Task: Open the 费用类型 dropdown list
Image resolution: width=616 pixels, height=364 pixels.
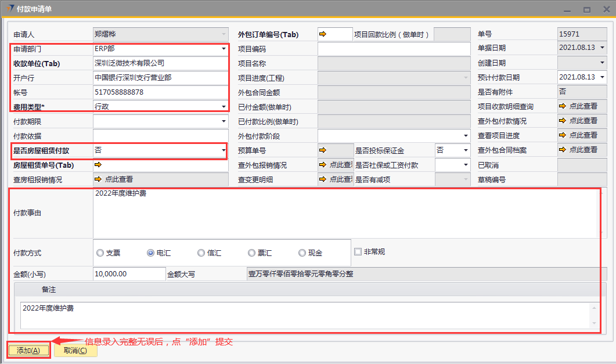Action: [224, 107]
